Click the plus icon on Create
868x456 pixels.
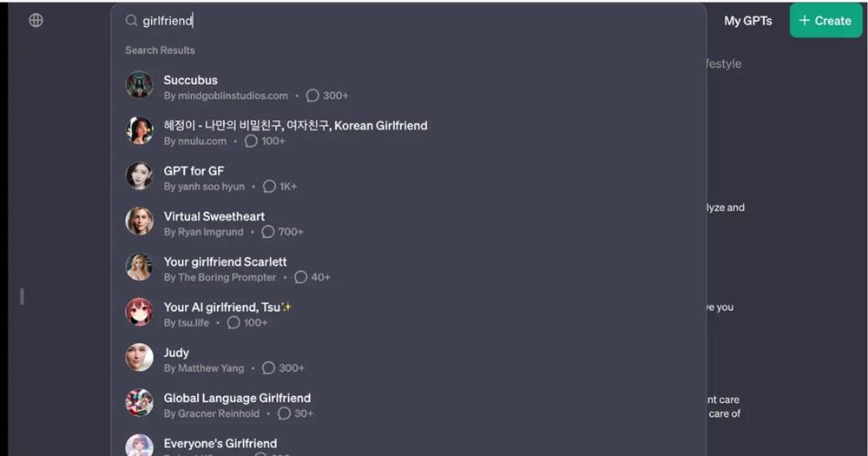(x=805, y=21)
